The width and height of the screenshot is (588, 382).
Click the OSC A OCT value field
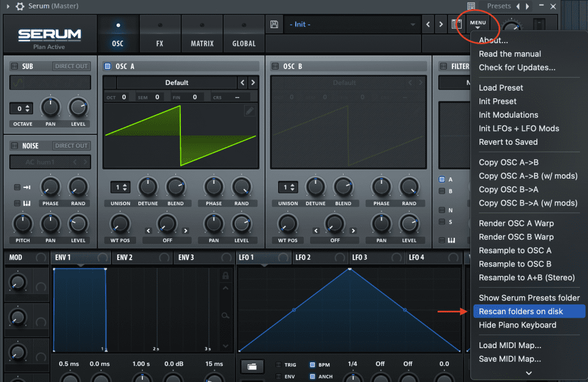click(x=124, y=97)
